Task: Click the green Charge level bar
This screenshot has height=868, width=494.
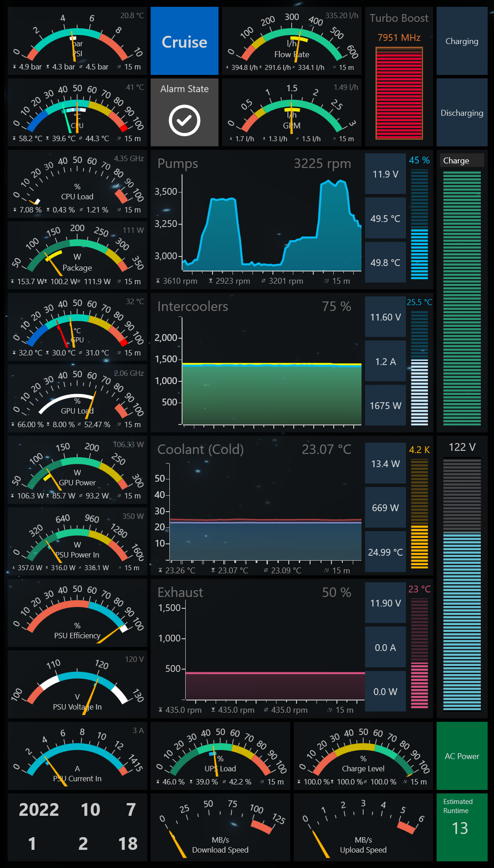Action: [x=462, y=298]
